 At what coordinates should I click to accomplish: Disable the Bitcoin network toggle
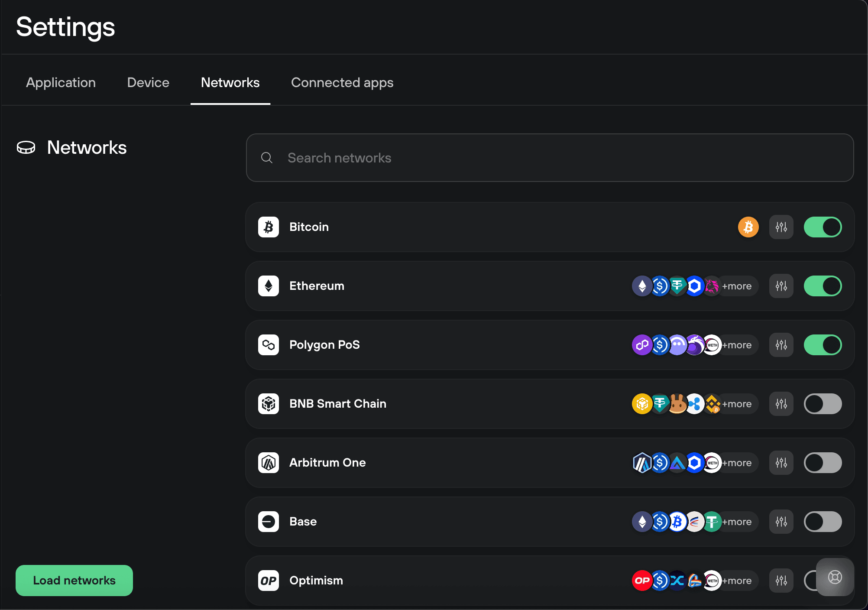click(x=823, y=227)
